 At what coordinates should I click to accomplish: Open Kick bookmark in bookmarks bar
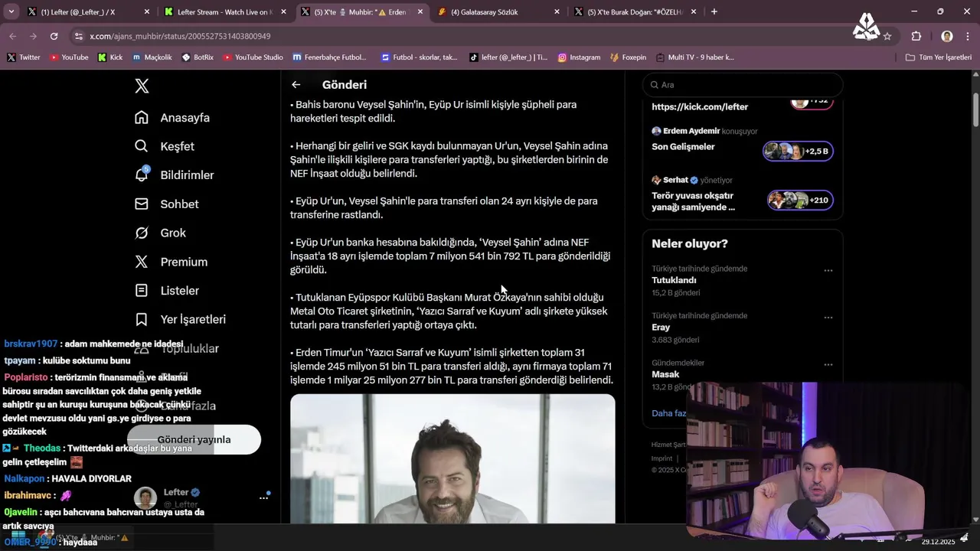click(110, 57)
